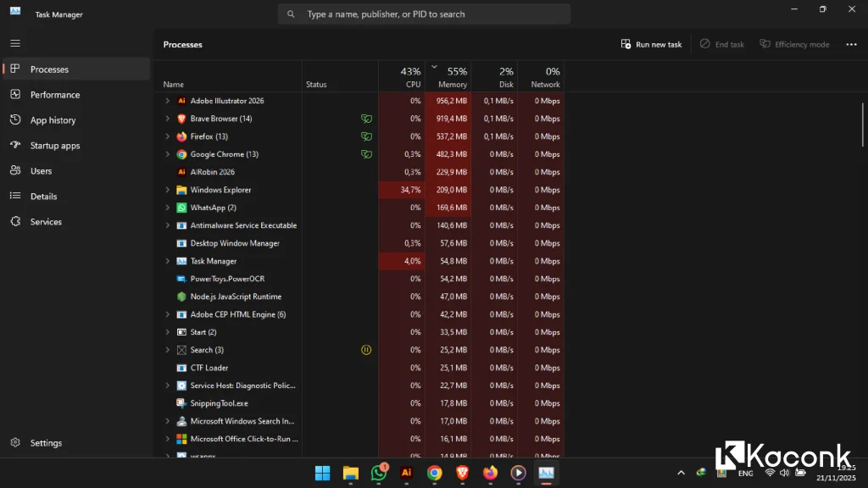
Task: Click the efficiency leaf beside Brave Browser
Action: pyautogui.click(x=366, y=119)
